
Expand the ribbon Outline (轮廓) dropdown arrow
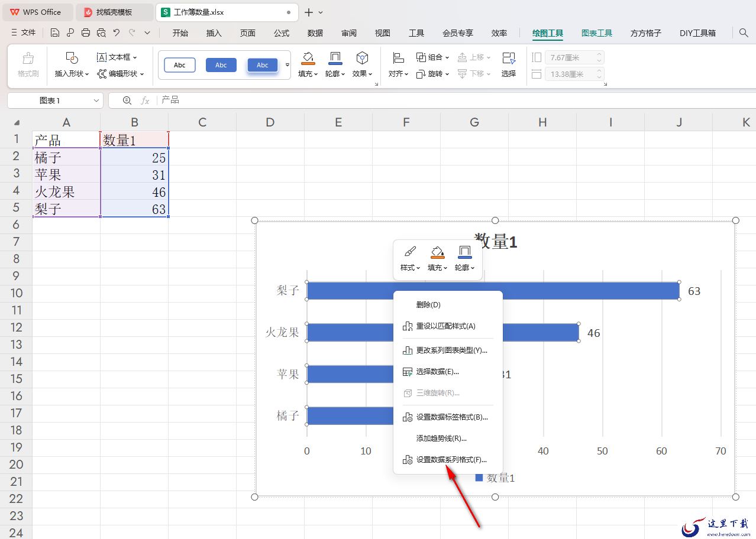click(x=344, y=74)
